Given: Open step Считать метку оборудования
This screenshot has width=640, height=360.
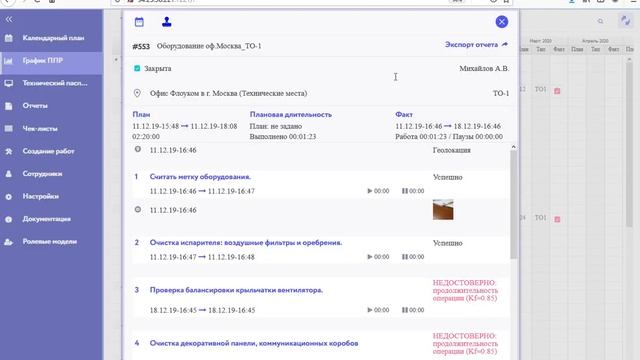Looking at the screenshot, I should [200, 177].
